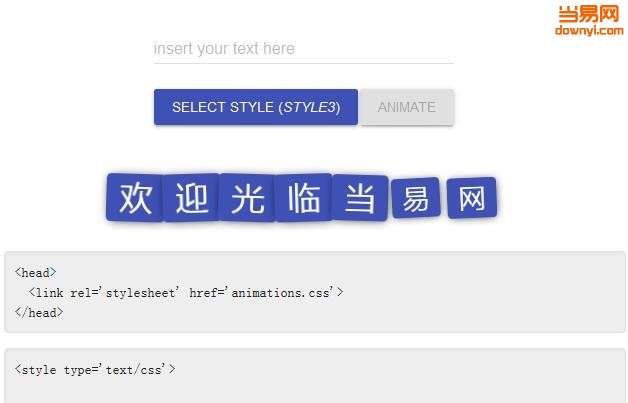Click the link rel='stylesheet' code line
Screen dimensions: 628x403
click(x=186, y=293)
